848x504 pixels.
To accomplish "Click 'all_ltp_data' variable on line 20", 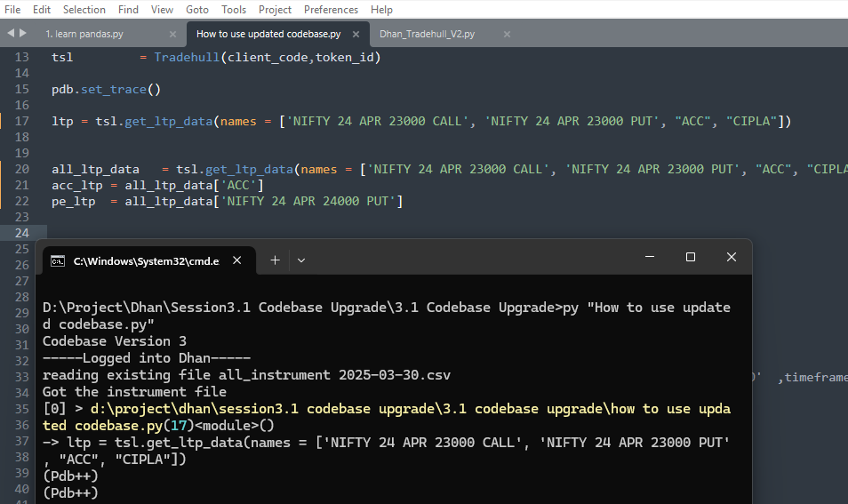I will [95, 169].
